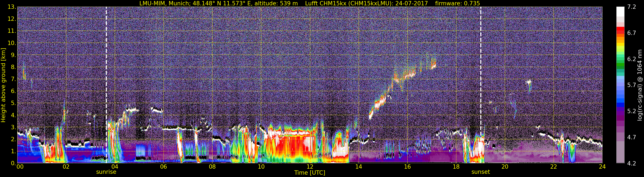Screen dimensions: 644x177
Task: Click the height axis tick label 1
Action: [13, 151]
